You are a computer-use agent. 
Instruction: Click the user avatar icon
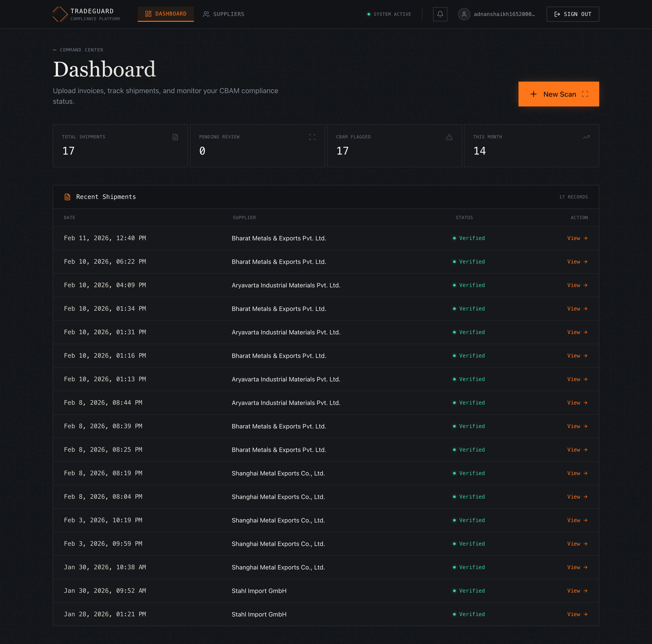(x=464, y=14)
